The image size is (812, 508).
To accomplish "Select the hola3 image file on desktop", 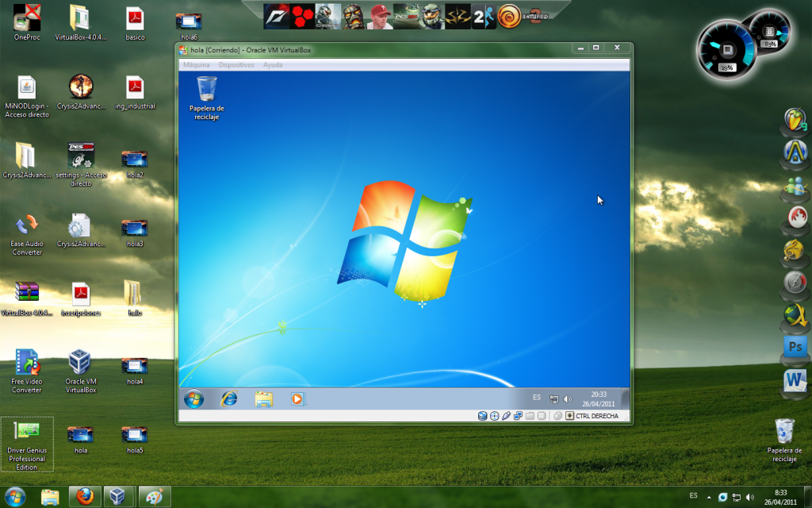I will pyautogui.click(x=135, y=233).
